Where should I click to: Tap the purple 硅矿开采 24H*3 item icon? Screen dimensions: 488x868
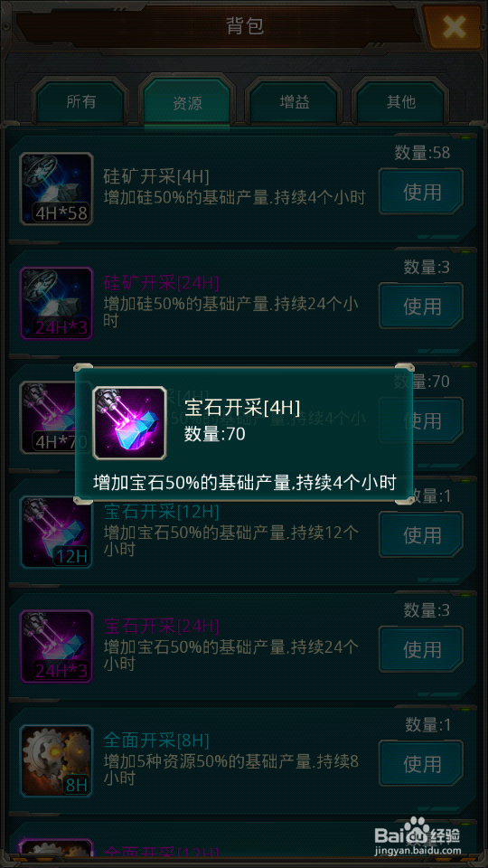pos(56,304)
